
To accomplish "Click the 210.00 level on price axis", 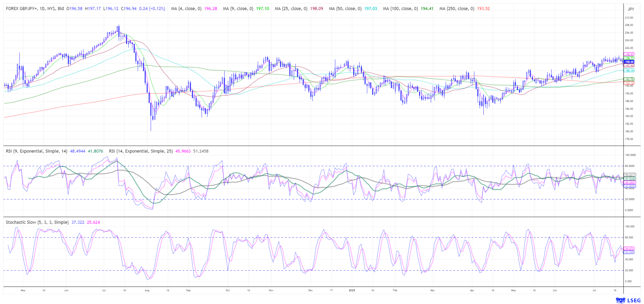I will tap(629, 17).
